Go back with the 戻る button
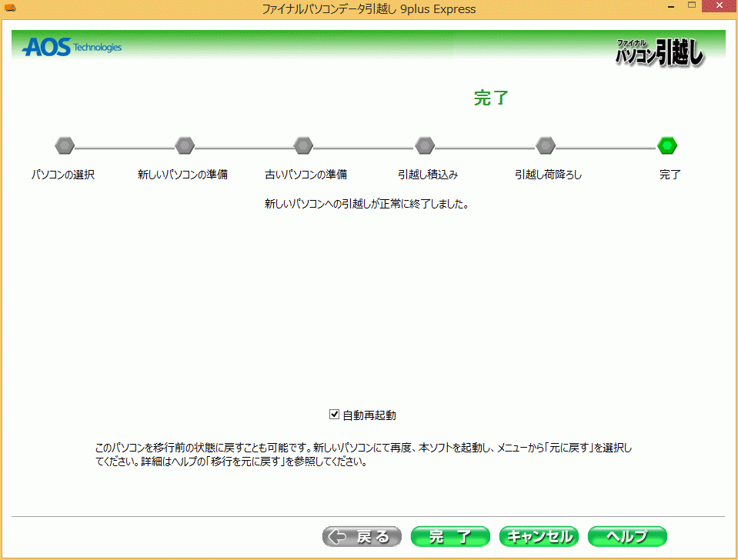 [362, 536]
